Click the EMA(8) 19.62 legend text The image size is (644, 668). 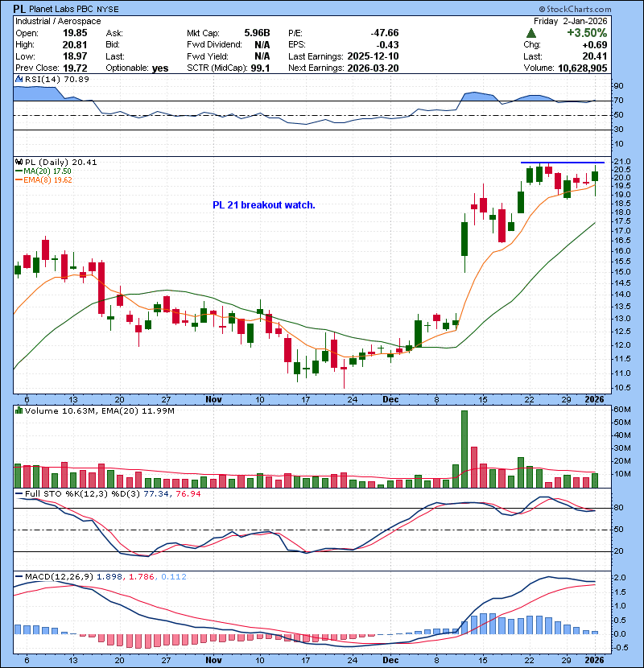point(47,180)
